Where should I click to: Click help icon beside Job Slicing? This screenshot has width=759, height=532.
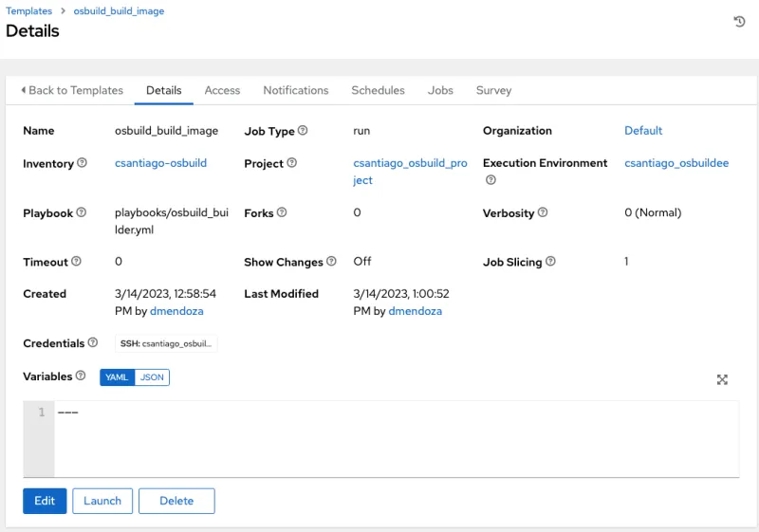[550, 262]
